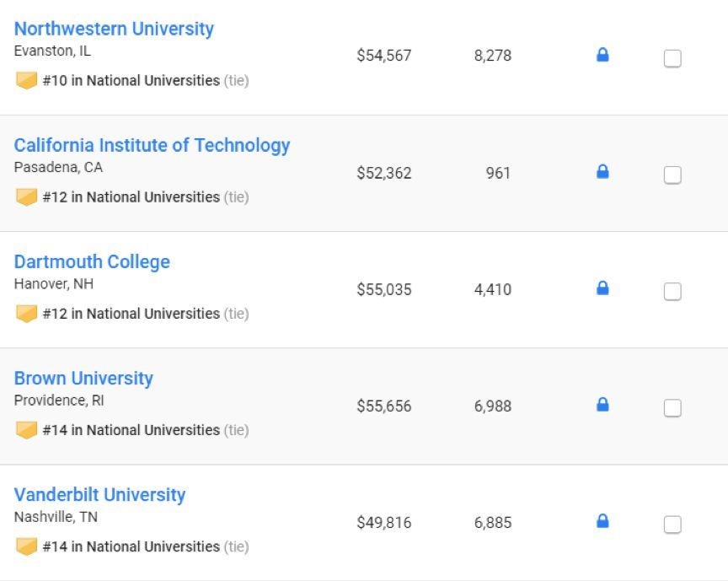Click the lock icon in Vanderbilt University row
The width and height of the screenshot is (728, 581).
coord(602,521)
